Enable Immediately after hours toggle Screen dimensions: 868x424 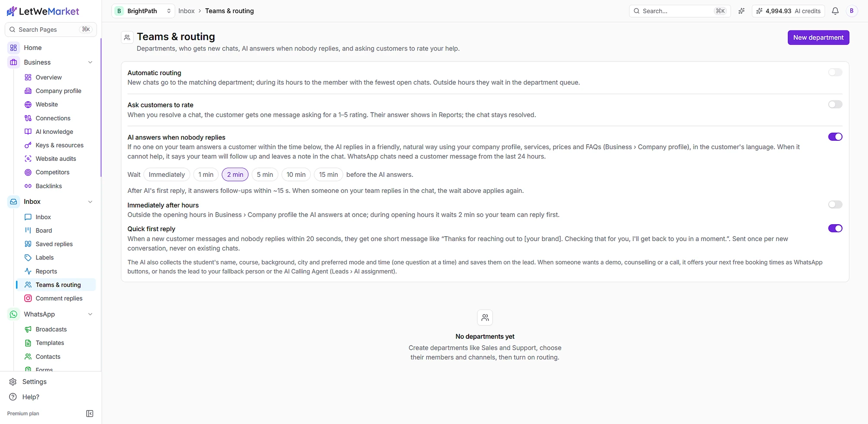835,205
